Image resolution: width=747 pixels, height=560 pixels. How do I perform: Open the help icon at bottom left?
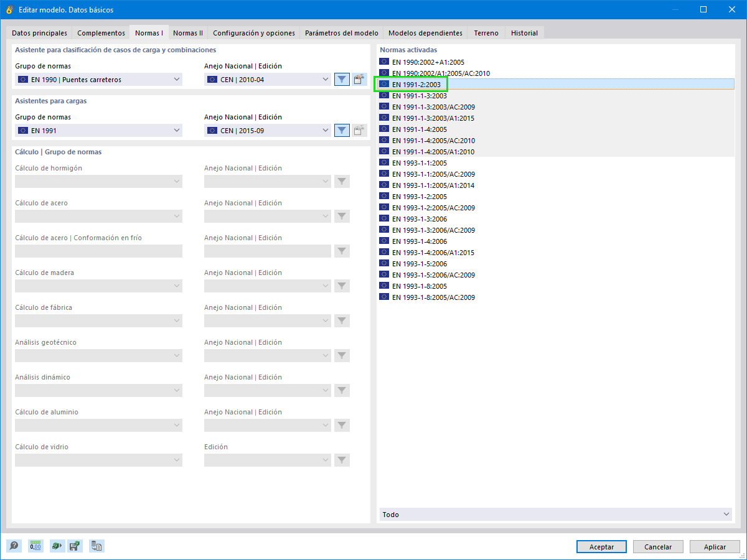[14, 546]
